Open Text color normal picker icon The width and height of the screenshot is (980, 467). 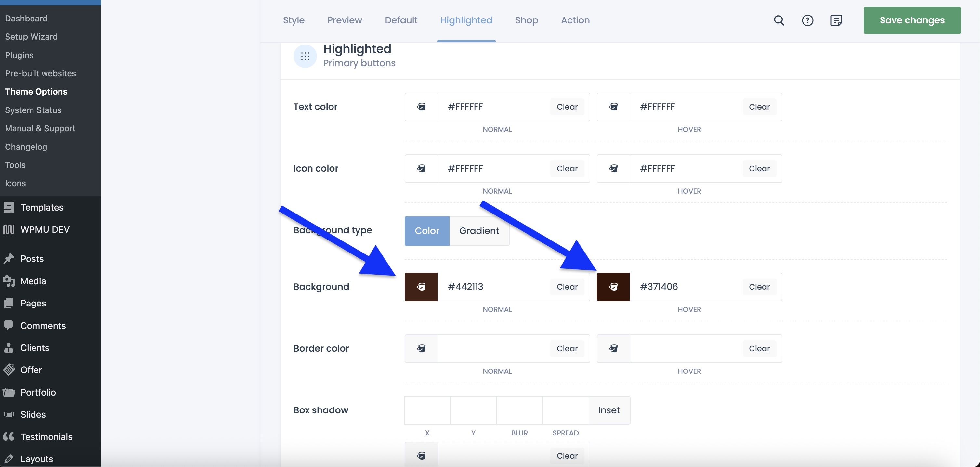421,107
